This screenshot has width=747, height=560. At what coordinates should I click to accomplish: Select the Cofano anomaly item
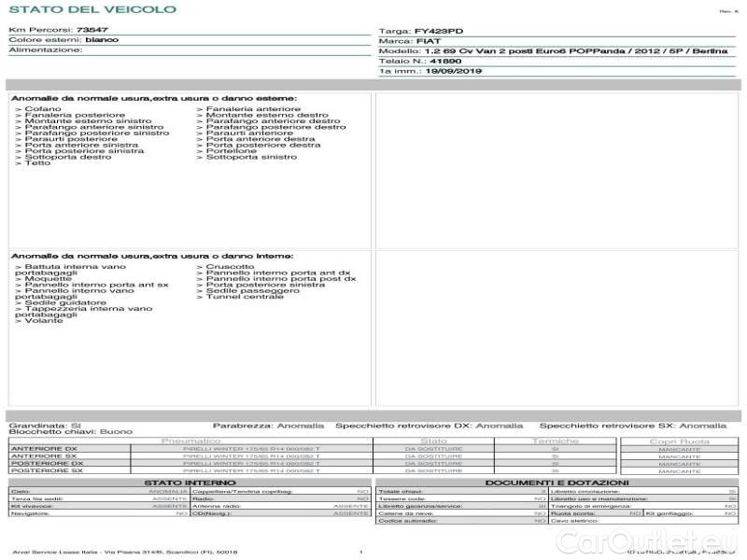point(38,109)
